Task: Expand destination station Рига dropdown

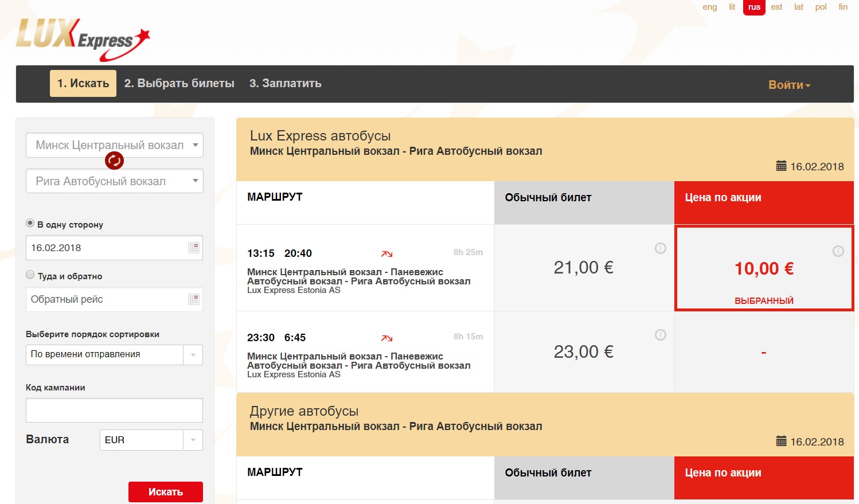Action: pos(195,181)
